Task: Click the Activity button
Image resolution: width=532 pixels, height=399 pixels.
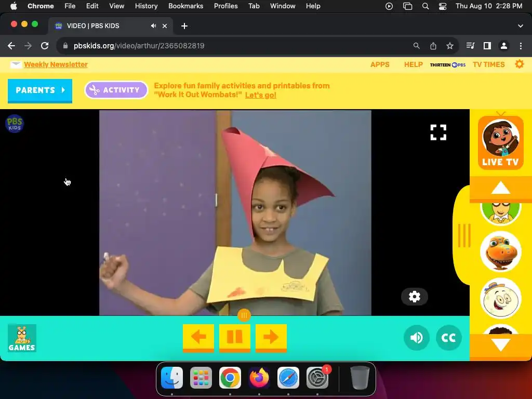Action: tap(116, 90)
